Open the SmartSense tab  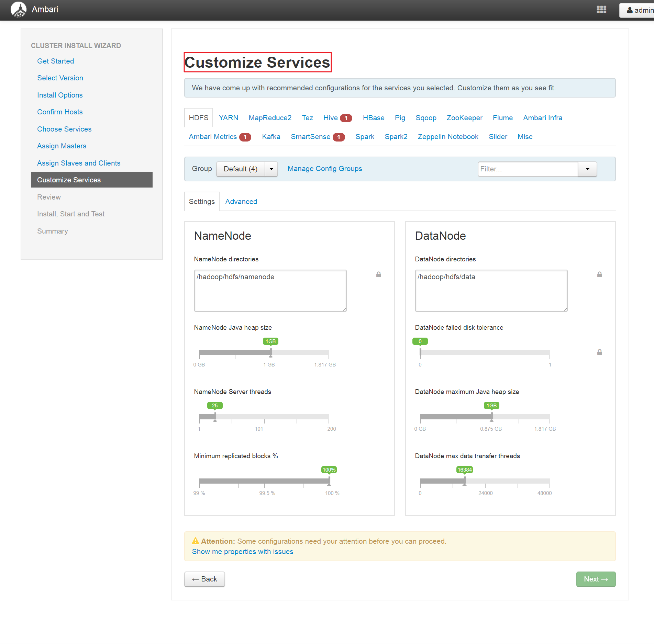point(311,137)
